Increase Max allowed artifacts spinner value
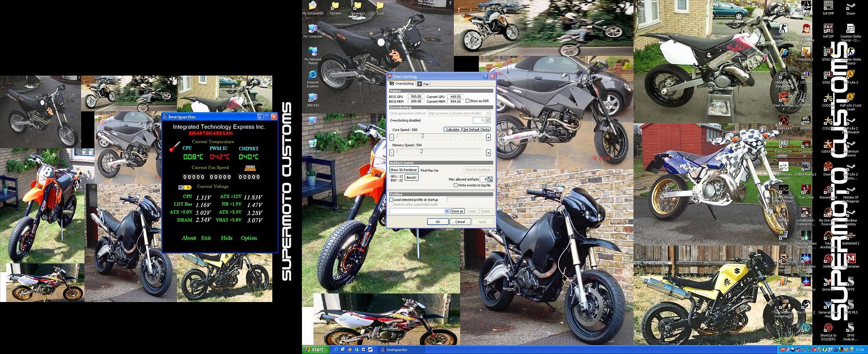The image size is (868, 354). tap(490, 178)
